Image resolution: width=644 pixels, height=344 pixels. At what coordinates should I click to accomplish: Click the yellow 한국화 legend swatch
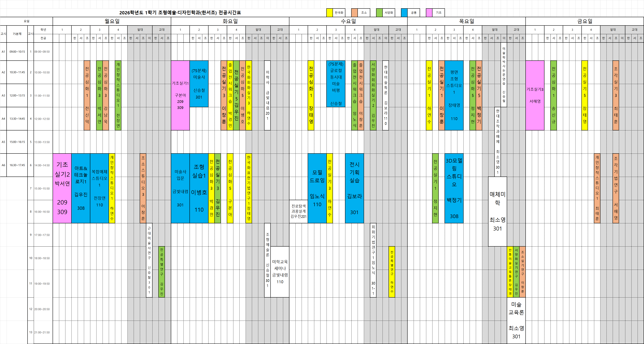click(x=330, y=12)
